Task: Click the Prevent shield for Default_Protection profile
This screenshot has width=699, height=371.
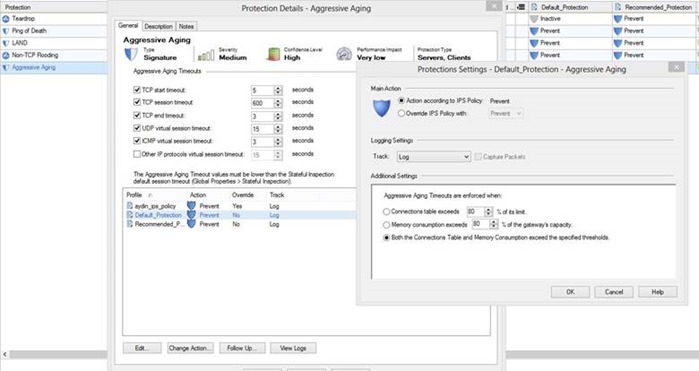Action: tap(191, 214)
